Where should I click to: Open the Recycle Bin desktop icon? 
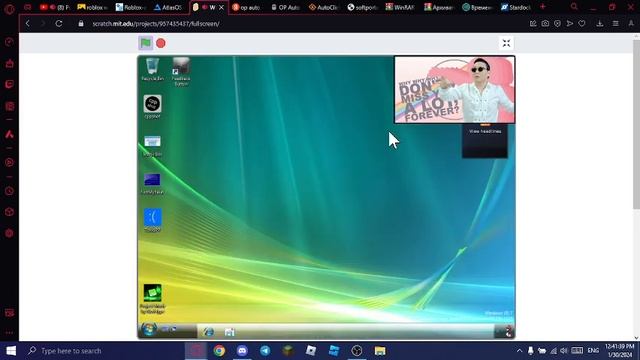pos(152,69)
